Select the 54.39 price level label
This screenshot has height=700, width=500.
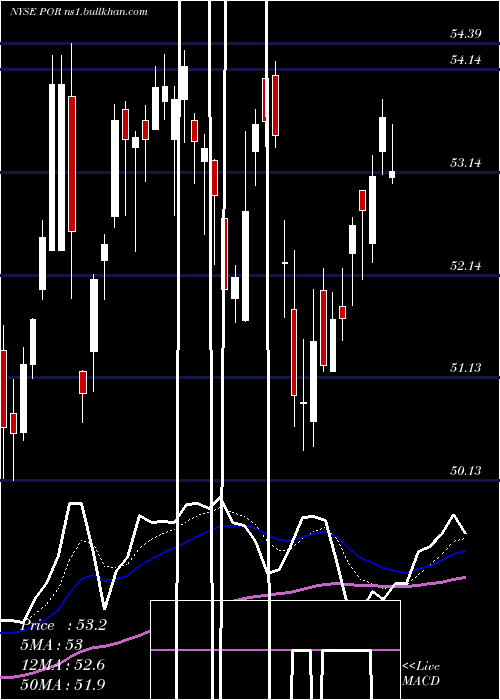[466, 33]
